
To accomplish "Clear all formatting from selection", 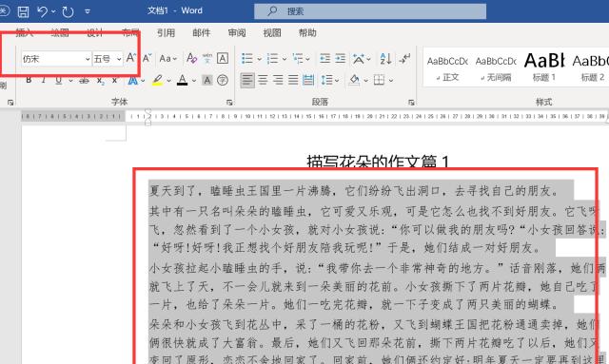I will click(x=191, y=59).
